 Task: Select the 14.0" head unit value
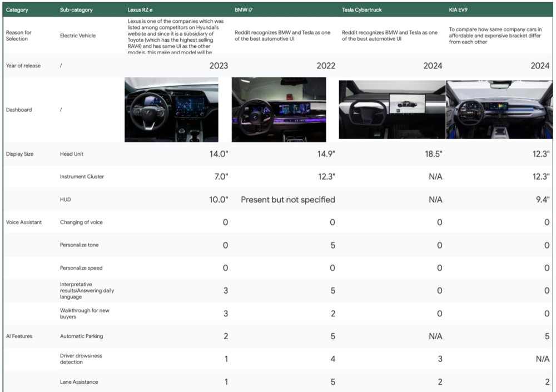pyautogui.click(x=219, y=154)
